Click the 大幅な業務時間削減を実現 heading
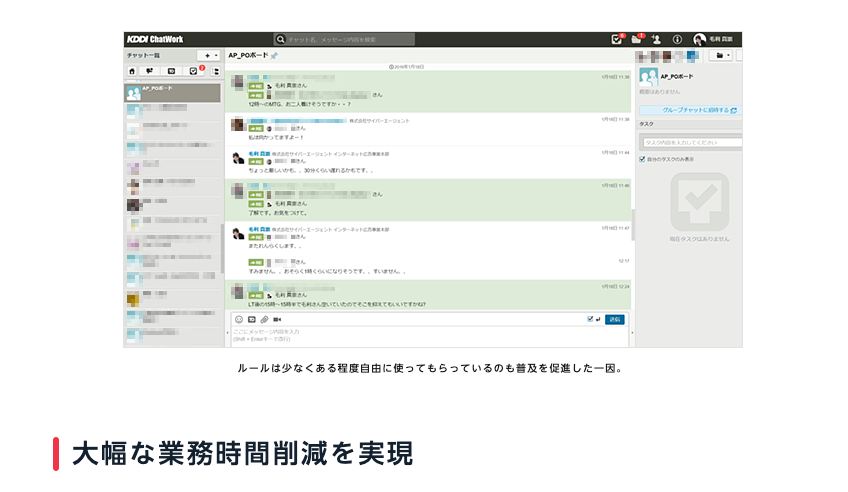Viewport: 848px width, 492px height. tap(243, 454)
